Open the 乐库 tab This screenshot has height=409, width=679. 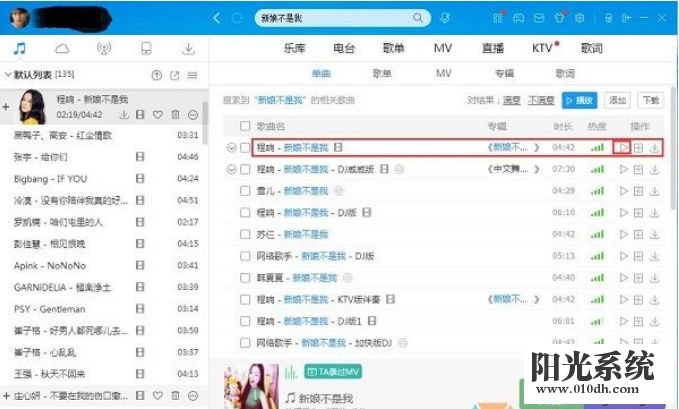click(295, 48)
